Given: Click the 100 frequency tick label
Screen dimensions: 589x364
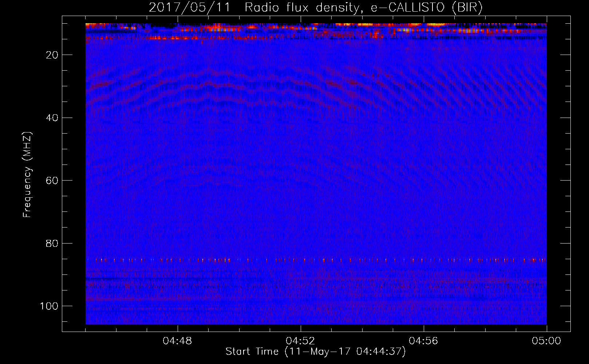Looking at the screenshot, I should 49,306.
